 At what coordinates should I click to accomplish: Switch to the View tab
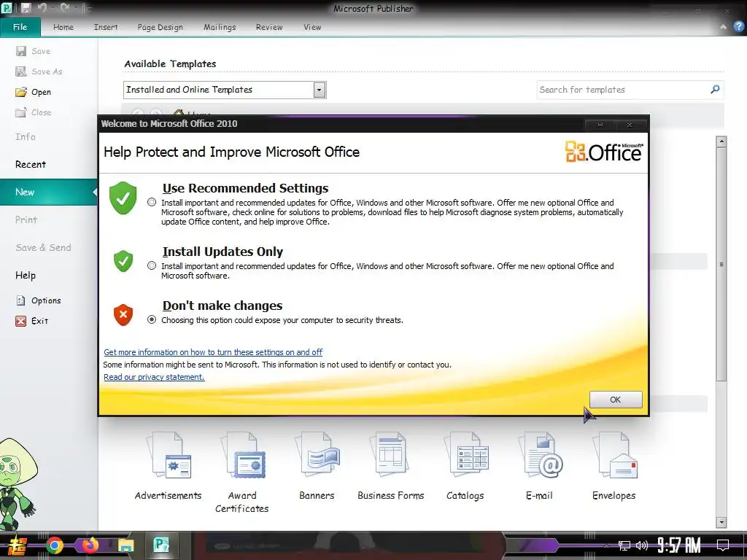[x=312, y=27]
